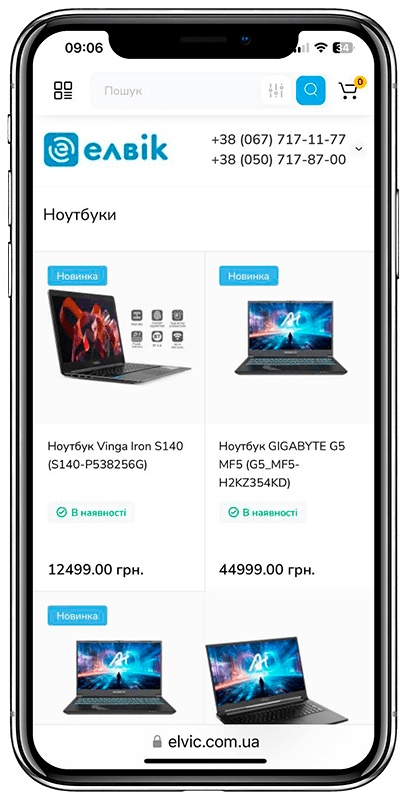Open the catalog menu grid icon

(x=63, y=90)
